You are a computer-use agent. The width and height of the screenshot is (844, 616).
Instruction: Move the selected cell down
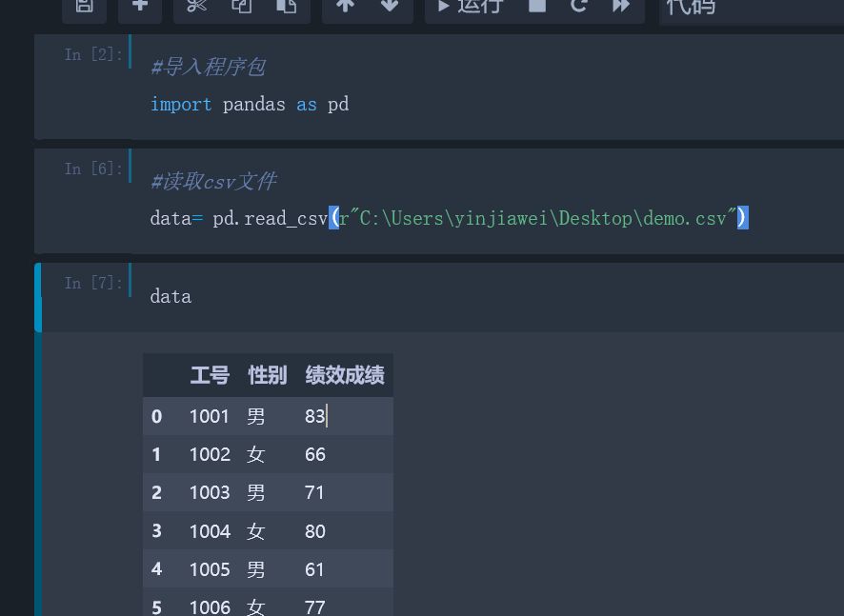(x=389, y=8)
